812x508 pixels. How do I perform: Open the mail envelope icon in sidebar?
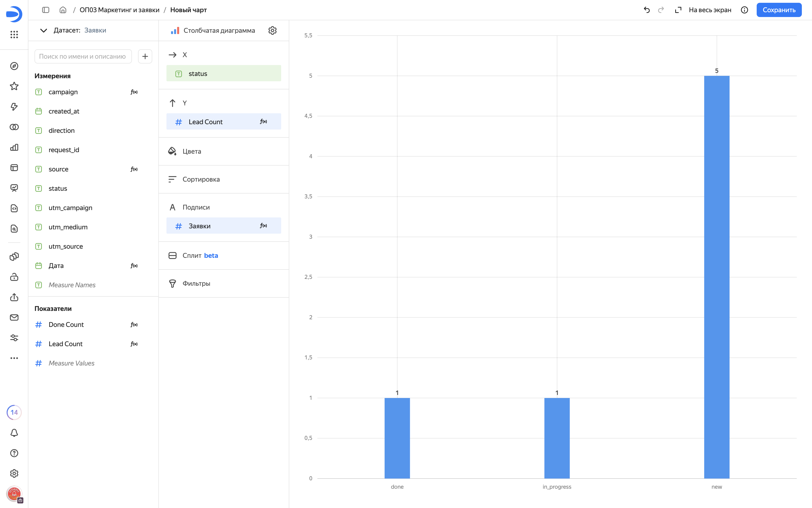coord(14,317)
